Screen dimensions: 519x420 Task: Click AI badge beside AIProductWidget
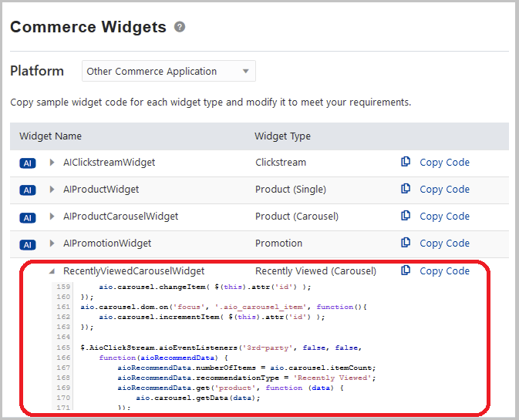[28, 190]
